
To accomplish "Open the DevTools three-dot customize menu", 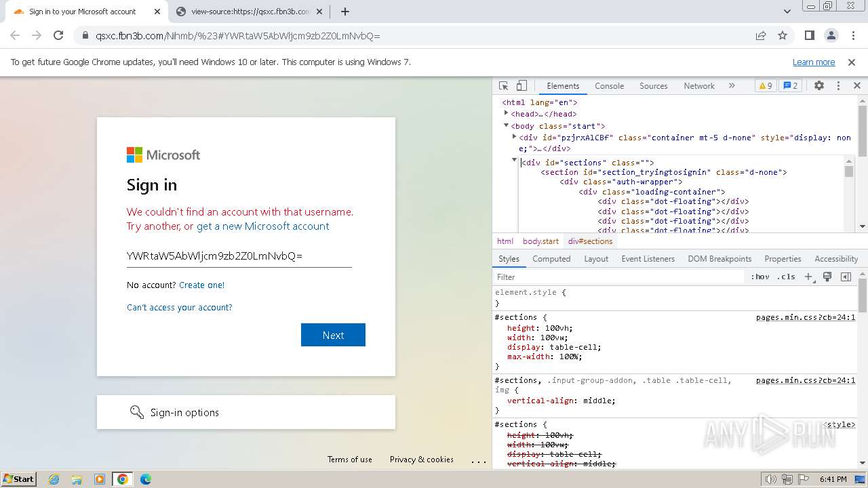I will pyautogui.click(x=838, y=86).
